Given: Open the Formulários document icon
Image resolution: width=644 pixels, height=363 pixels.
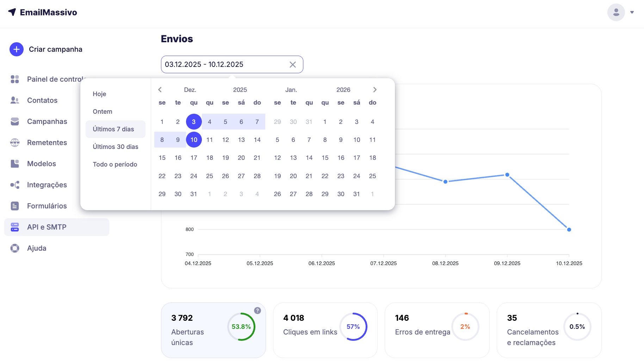Looking at the screenshot, I should (x=15, y=206).
